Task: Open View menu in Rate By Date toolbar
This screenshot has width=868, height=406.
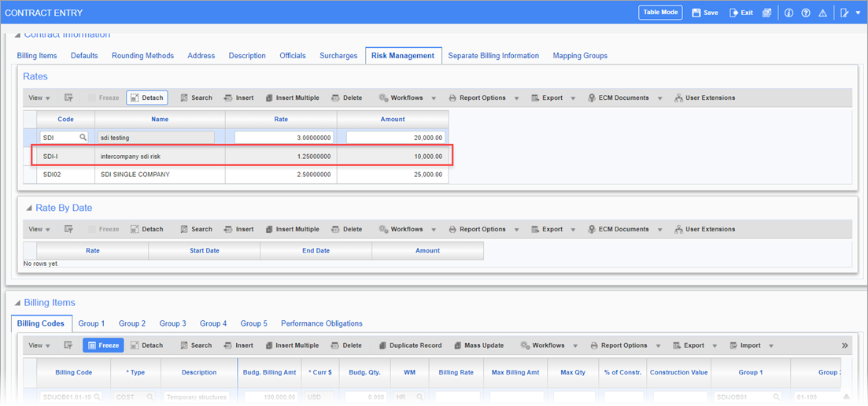Action: point(39,229)
